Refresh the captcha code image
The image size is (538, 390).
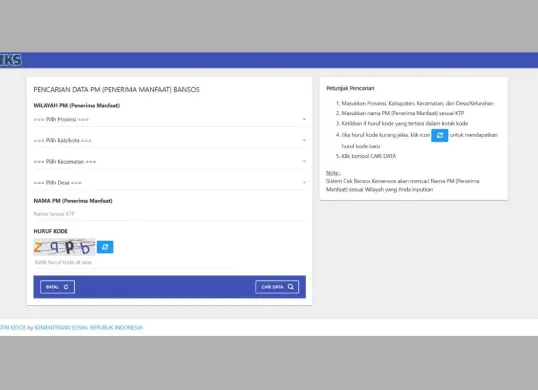[x=105, y=247]
